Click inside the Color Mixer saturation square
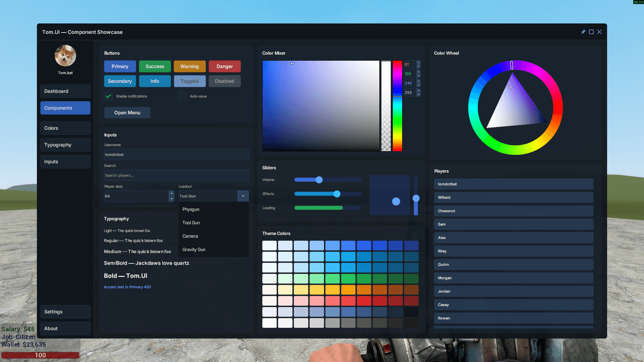This screenshot has height=362, width=644. pyautogui.click(x=321, y=106)
